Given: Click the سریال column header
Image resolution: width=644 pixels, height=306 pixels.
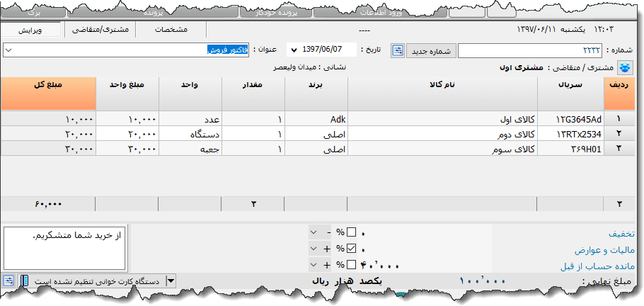Looking at the screenshot, I should tap(570, 93).
